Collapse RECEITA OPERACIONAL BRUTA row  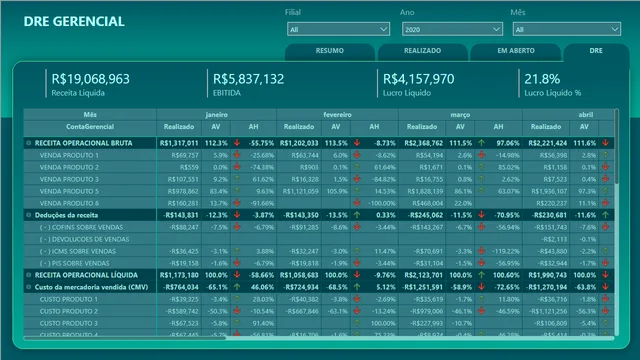pos(29,143)
